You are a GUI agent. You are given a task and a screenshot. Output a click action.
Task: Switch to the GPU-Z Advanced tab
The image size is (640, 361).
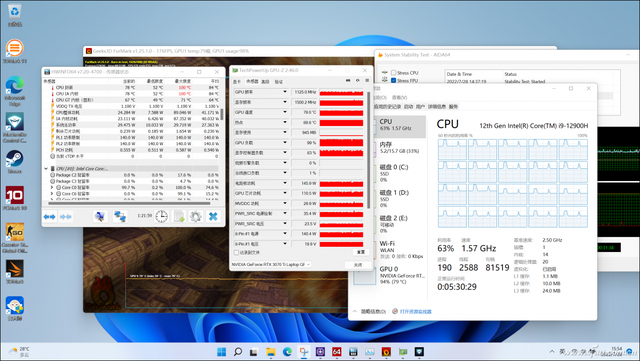265,82
